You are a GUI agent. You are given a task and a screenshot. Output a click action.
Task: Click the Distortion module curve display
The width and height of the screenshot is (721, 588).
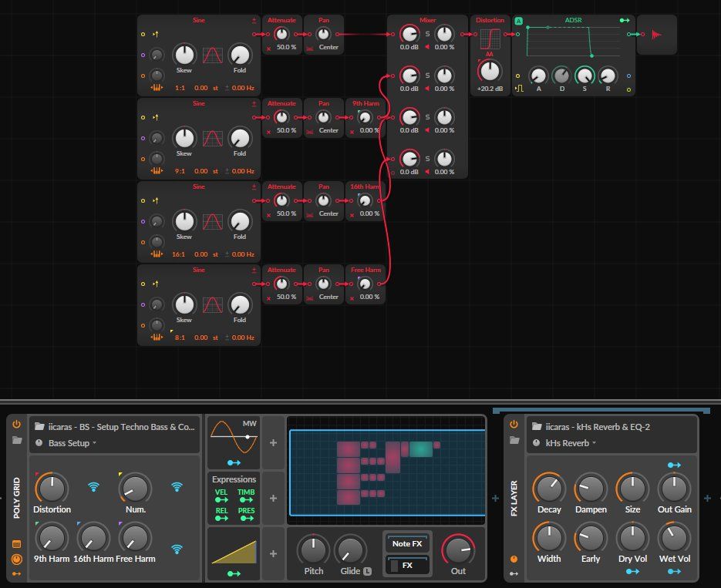click(x=490, y=39)
